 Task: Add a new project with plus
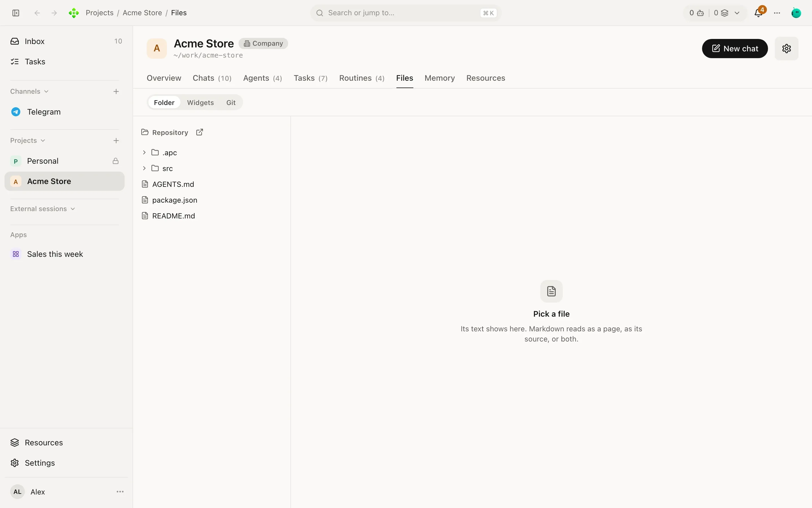click(x=116, y=141)
